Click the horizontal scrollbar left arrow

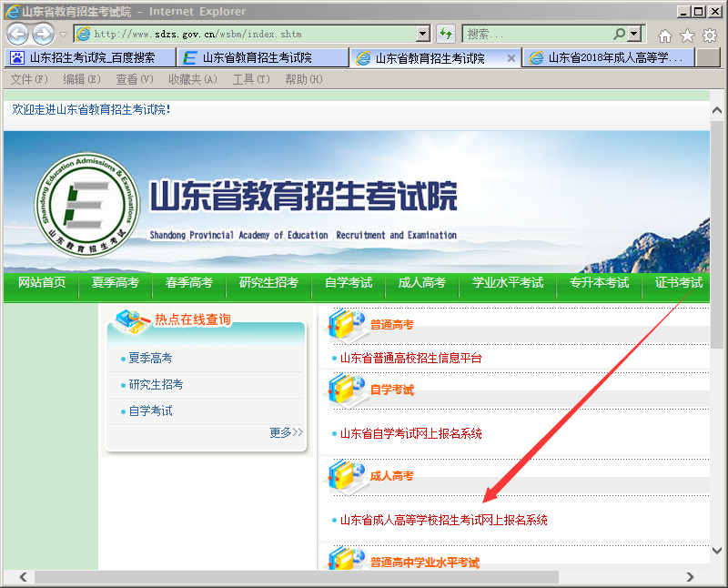[x=24, y=577]
